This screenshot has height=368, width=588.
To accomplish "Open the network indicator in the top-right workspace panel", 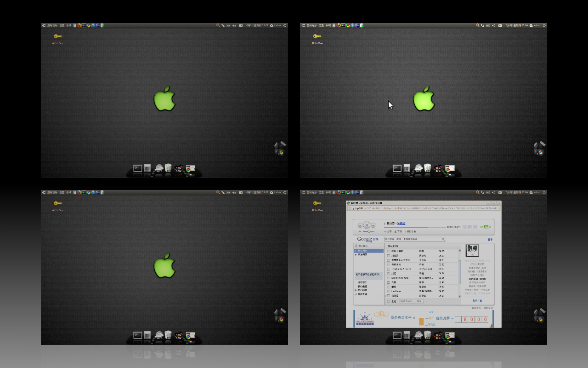I will [482, 25].
